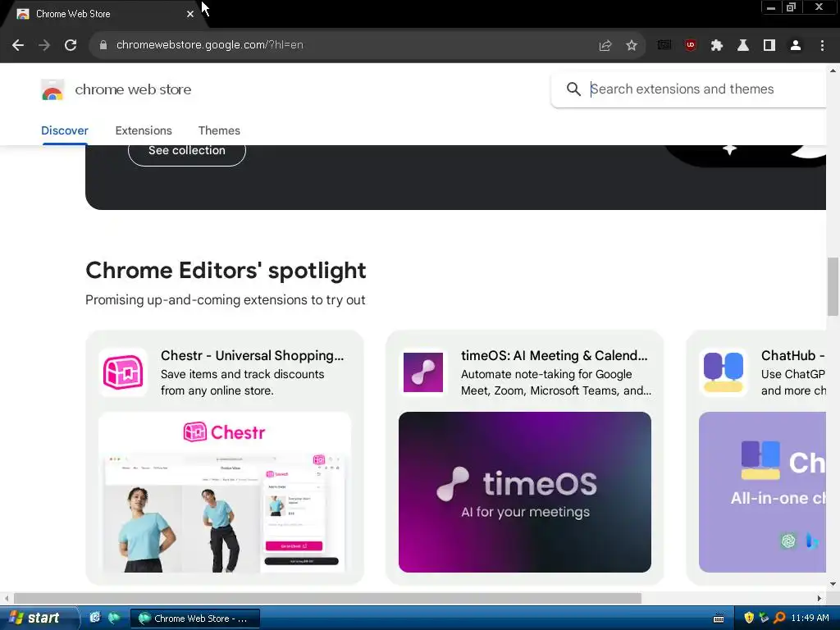
Task: Click the Chestr description text
Action: [243, 382]
